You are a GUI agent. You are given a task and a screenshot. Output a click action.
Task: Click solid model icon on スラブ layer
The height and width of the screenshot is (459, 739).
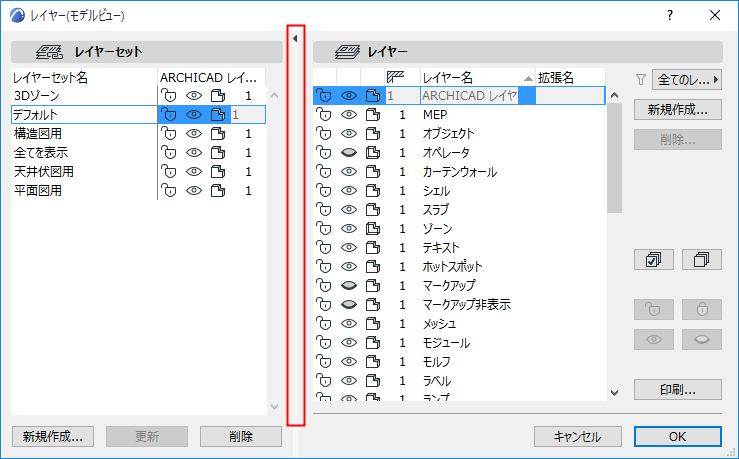tap(373, 210)
